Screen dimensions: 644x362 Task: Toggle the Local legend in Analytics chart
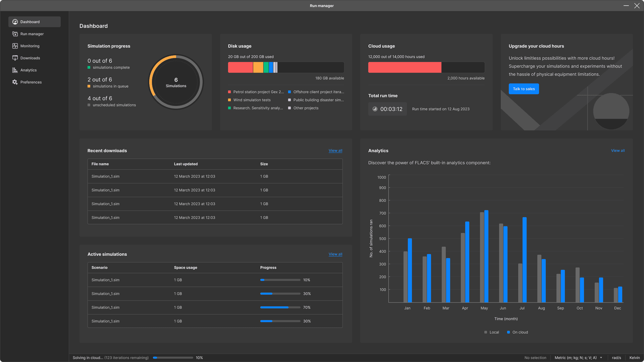pos(491,332)
